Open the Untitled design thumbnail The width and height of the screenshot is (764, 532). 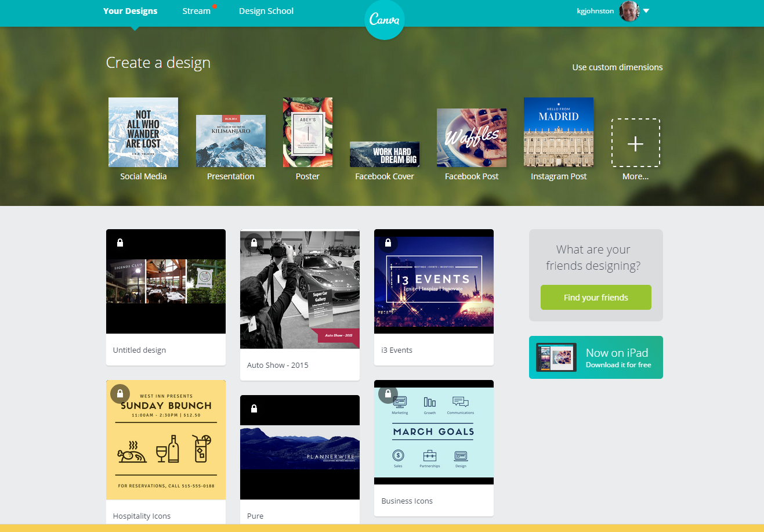click(166, 281)
